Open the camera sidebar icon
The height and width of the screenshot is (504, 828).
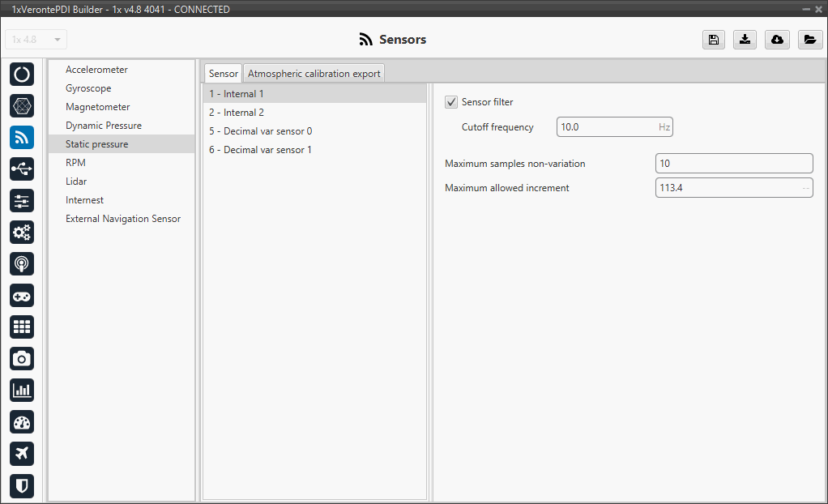pos(22,359)
